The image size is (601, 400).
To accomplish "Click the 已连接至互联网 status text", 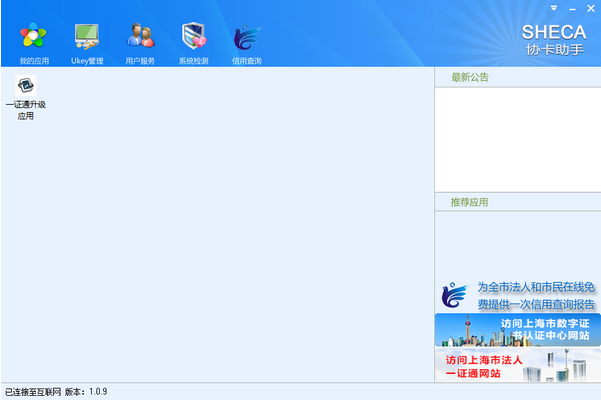I will coord(33,392).
